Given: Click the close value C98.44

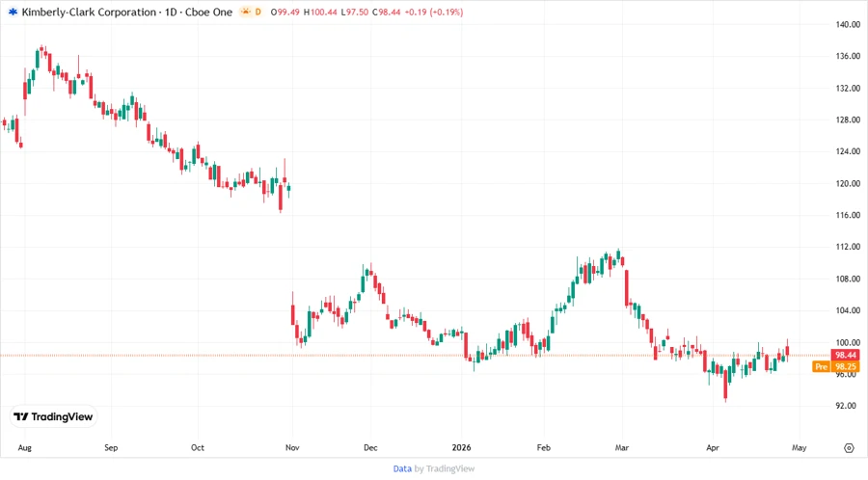Looking at the screenshot, I should pos(387,12).
